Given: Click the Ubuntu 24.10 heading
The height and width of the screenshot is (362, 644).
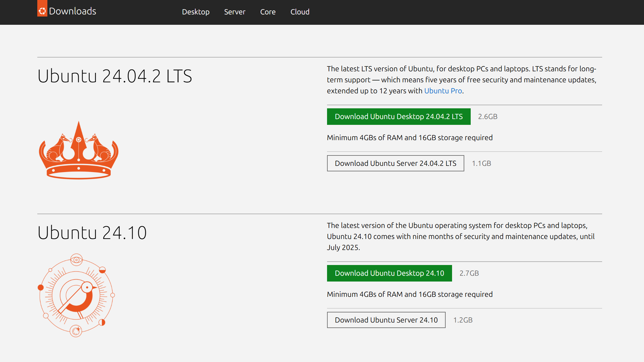Looking at the screenshot, I should [92, 233].
